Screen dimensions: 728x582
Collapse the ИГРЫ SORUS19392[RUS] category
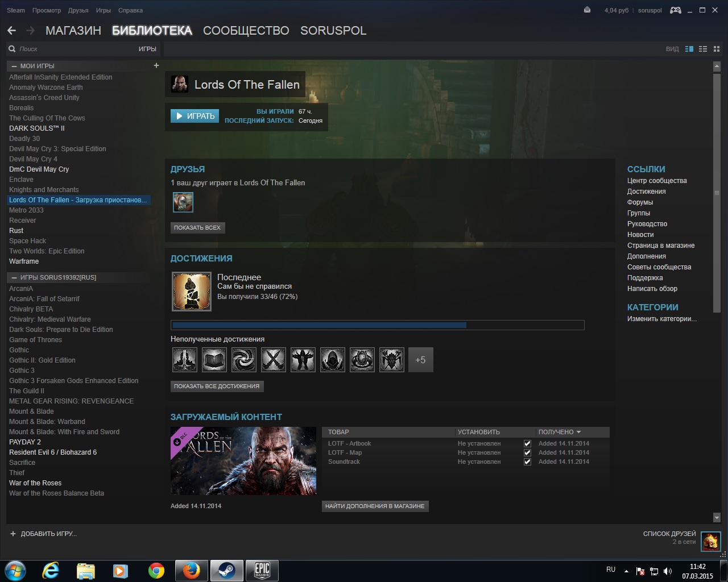pos(14,277)
